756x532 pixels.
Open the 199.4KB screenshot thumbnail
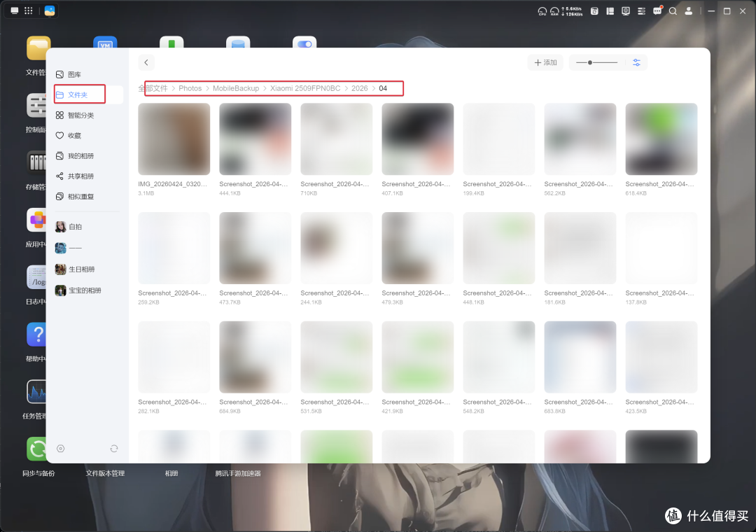499,139
